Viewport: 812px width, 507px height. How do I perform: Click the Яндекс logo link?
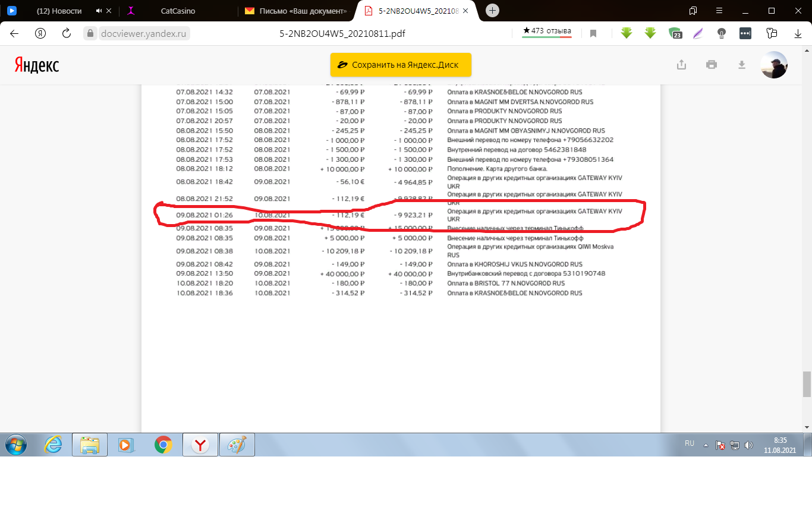pos(37,65)
